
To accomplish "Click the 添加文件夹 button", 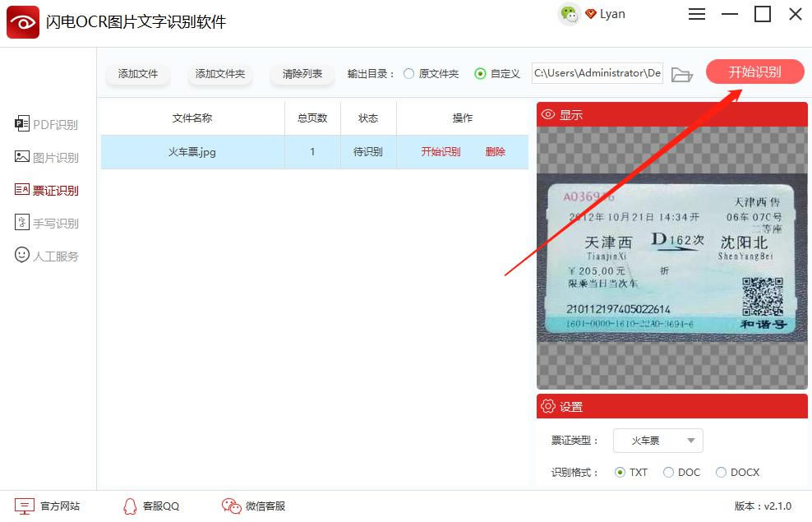I will (220, 73).
